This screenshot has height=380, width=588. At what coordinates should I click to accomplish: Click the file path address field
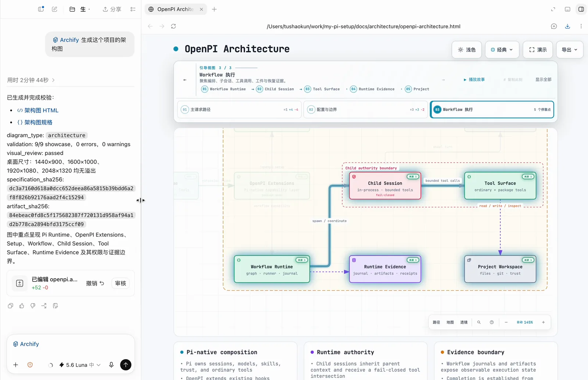(x=363, y=26)
